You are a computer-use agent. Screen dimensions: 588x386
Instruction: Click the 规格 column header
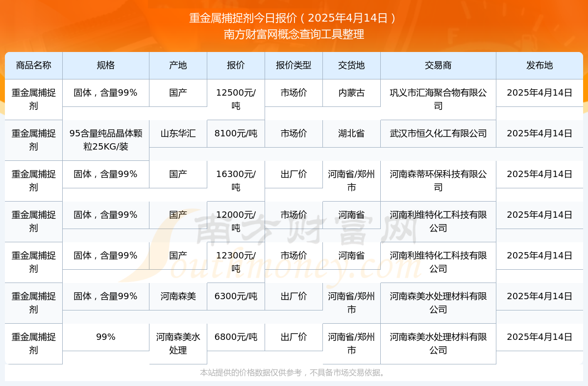(106, 65)
